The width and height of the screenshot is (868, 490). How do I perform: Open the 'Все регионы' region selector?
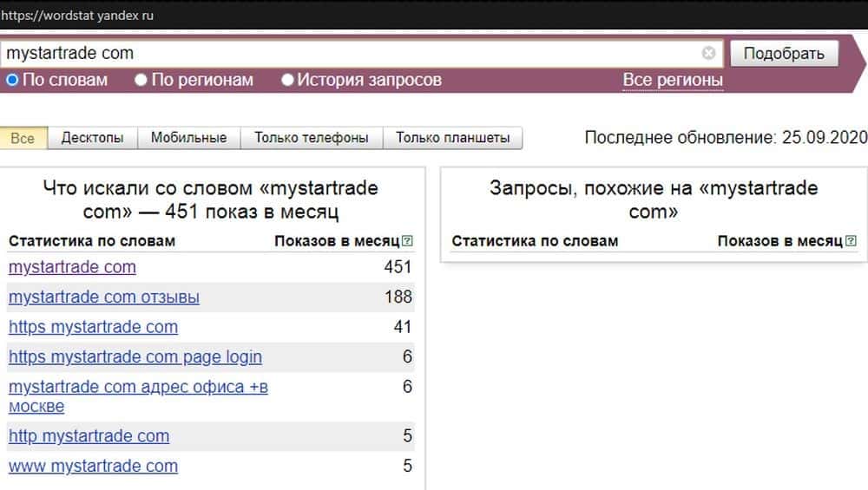coord(673,80)
